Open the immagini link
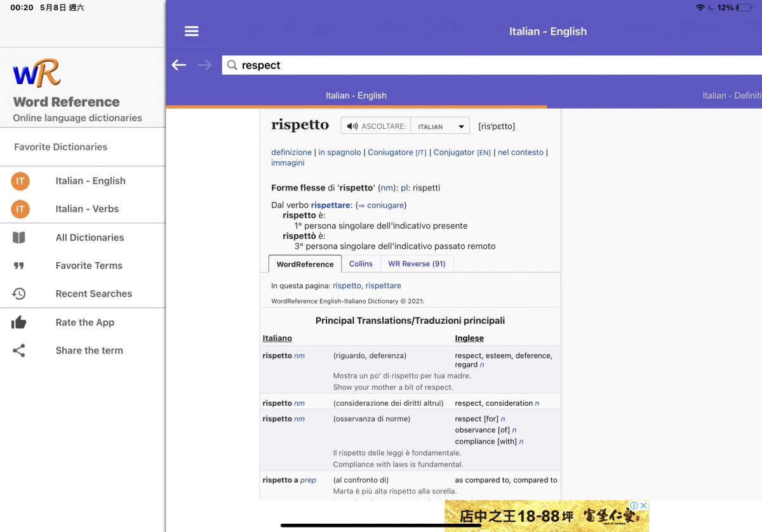 [x=288, y=163]
